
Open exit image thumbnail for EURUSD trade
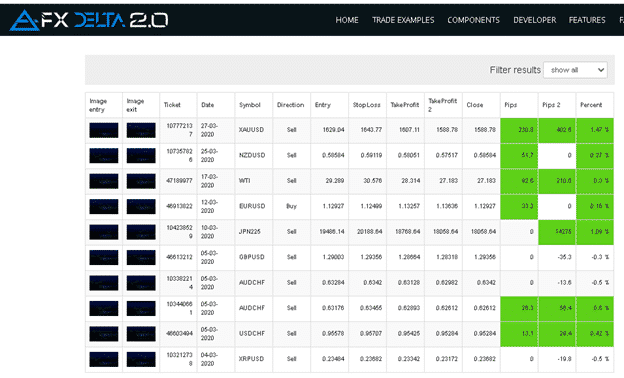[x=141, y=207]
